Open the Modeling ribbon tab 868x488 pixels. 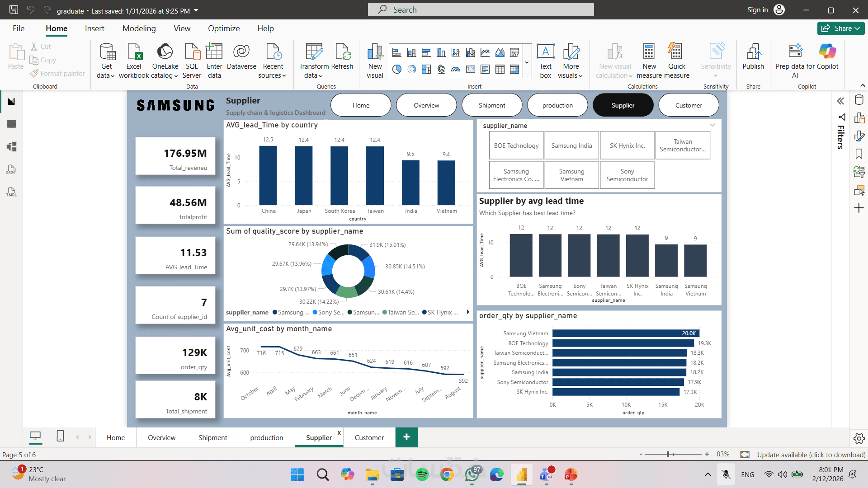point(139,28)
